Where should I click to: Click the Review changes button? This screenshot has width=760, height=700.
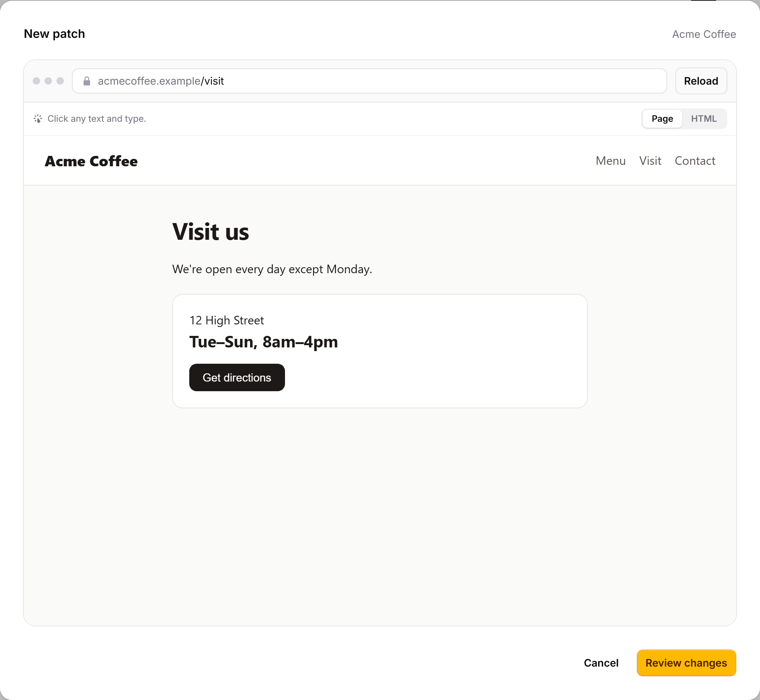coord(686,663)
